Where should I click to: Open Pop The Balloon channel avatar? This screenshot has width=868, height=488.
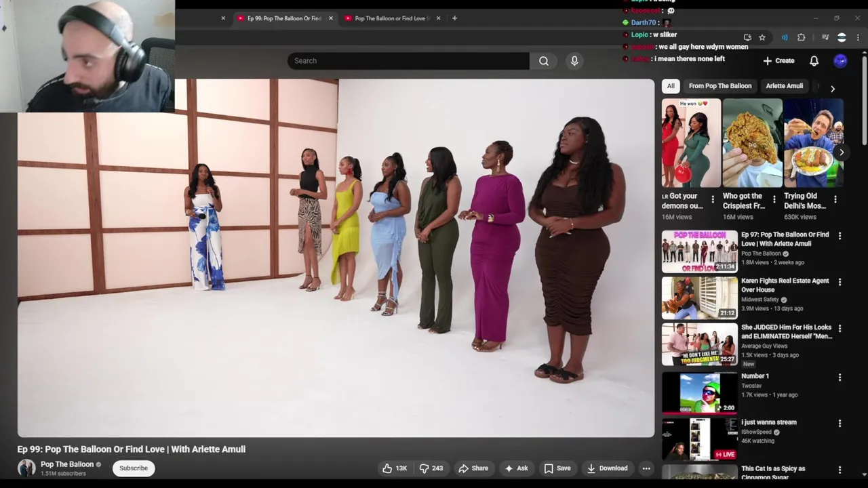(26, 468)
